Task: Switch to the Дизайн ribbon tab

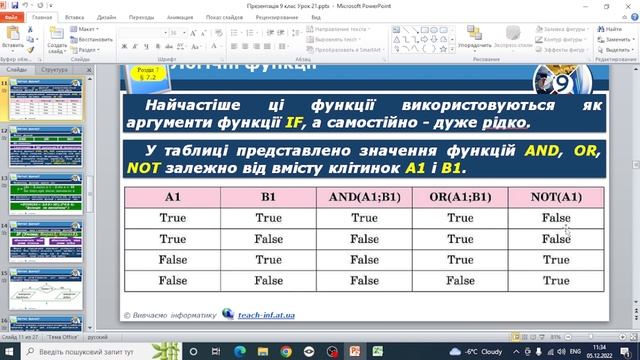Action: (106, 17)
